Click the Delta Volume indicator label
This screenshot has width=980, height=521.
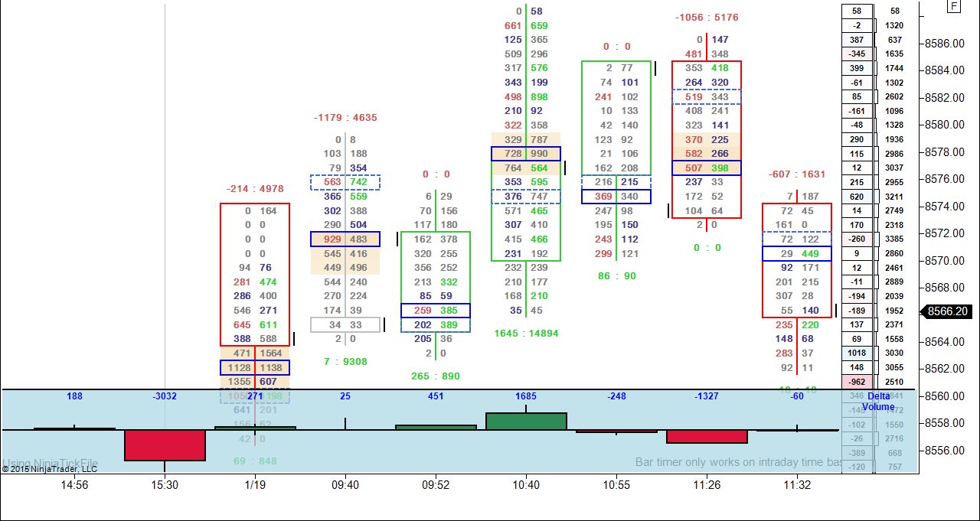pos(878,402)
